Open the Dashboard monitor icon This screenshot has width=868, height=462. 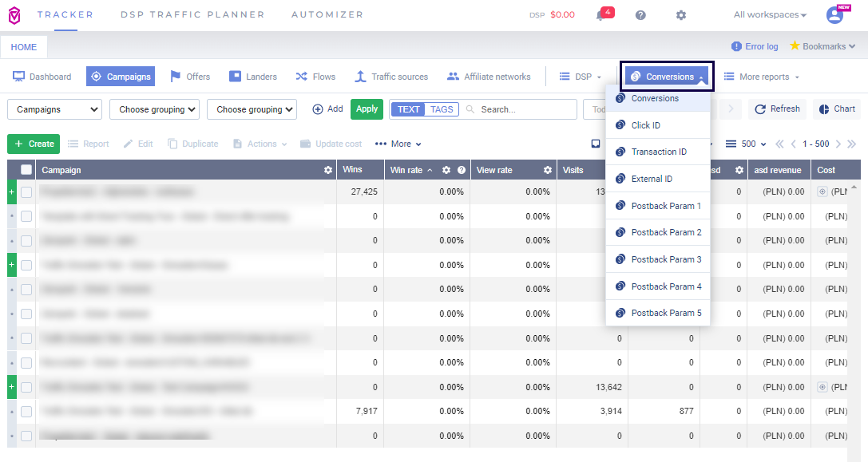point(18,77)
